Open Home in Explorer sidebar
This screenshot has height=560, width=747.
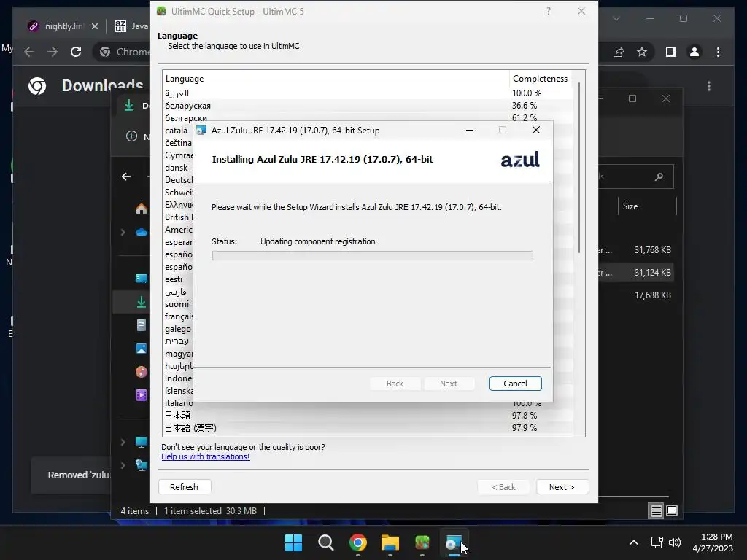(x=142, y=209)
